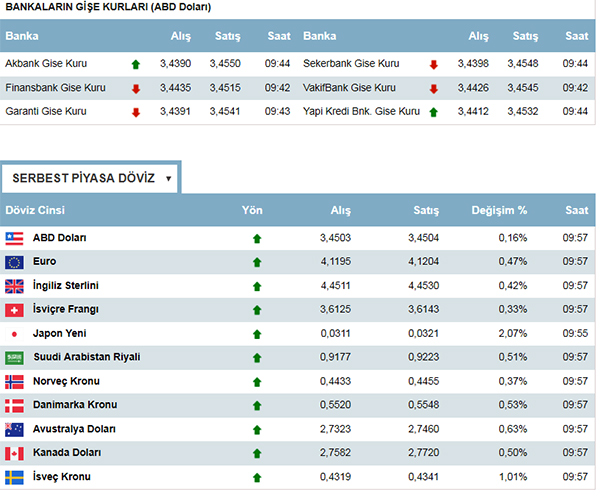Click the green direction arrow in İngiliz Sterlini row
This screenshot has height=503, width=600.
point(257,286)
